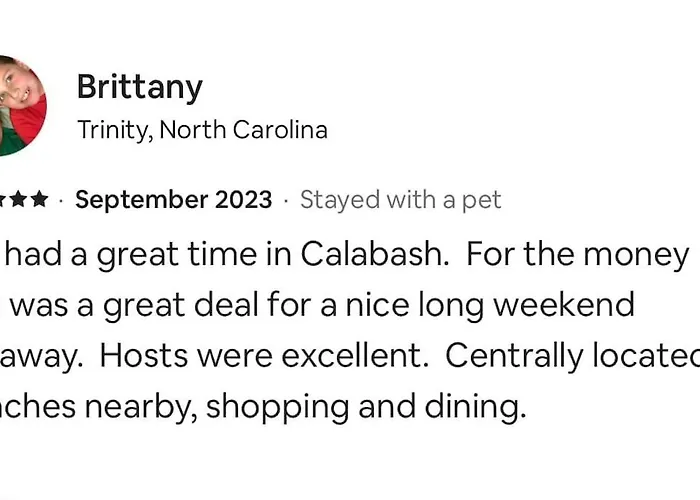Click the phrase For the money

[577, 255]
